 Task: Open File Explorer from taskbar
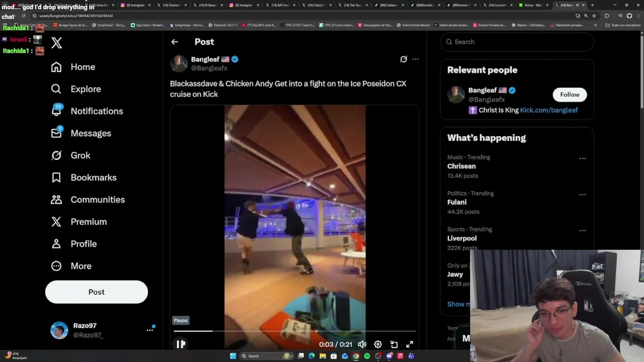pos(323,356)
